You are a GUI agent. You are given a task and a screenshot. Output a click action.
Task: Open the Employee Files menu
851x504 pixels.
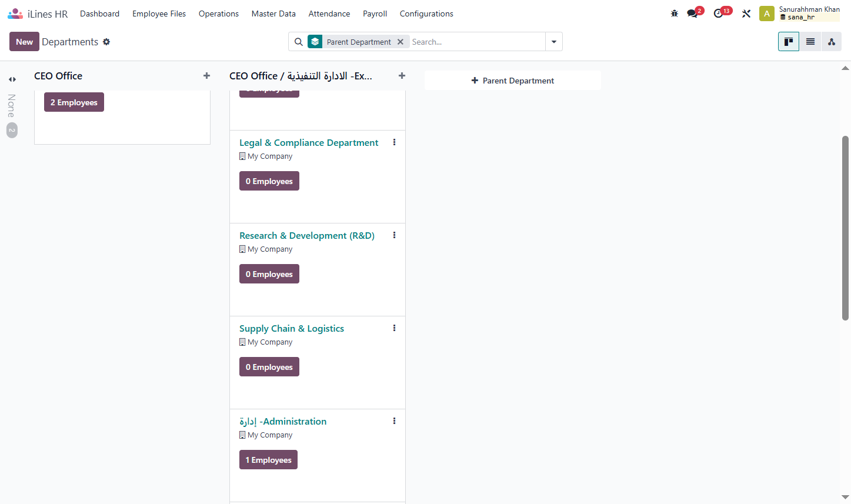pyautogui.click(x=159, y=14)
